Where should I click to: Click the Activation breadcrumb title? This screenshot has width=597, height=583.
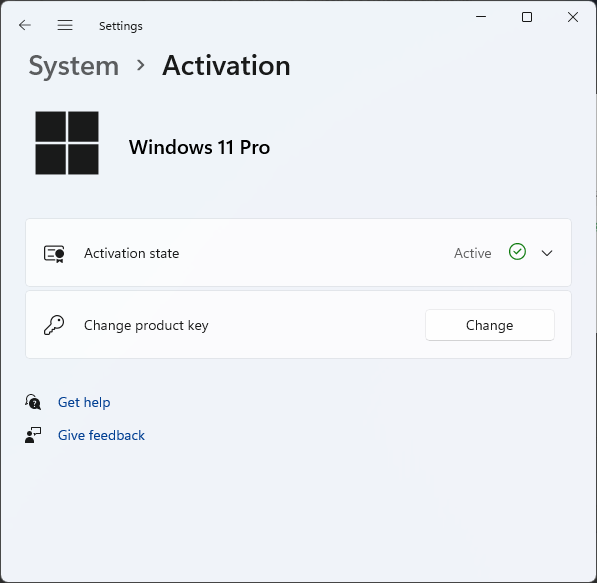[226, 65]
